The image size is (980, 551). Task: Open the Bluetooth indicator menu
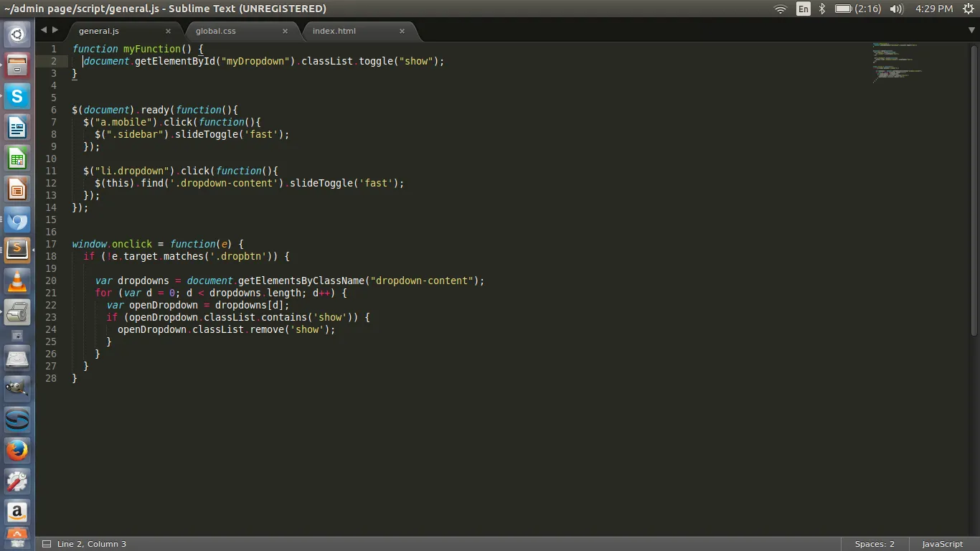click(x=822, y=9)
